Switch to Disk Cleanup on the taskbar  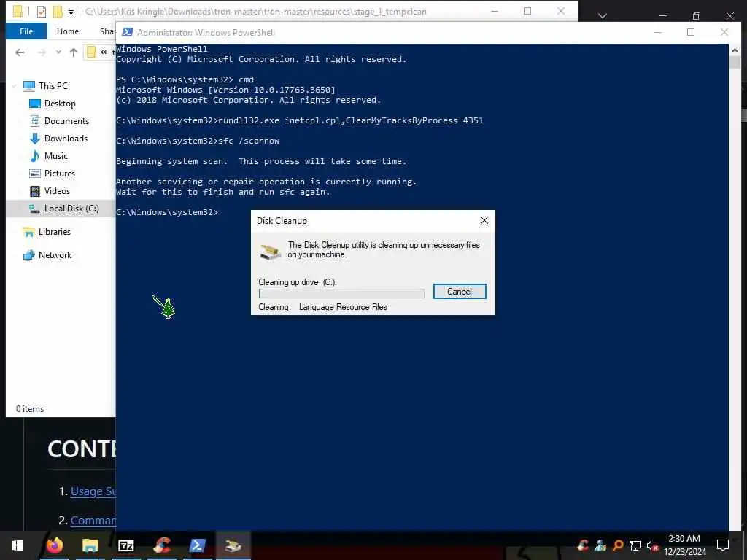233,545
